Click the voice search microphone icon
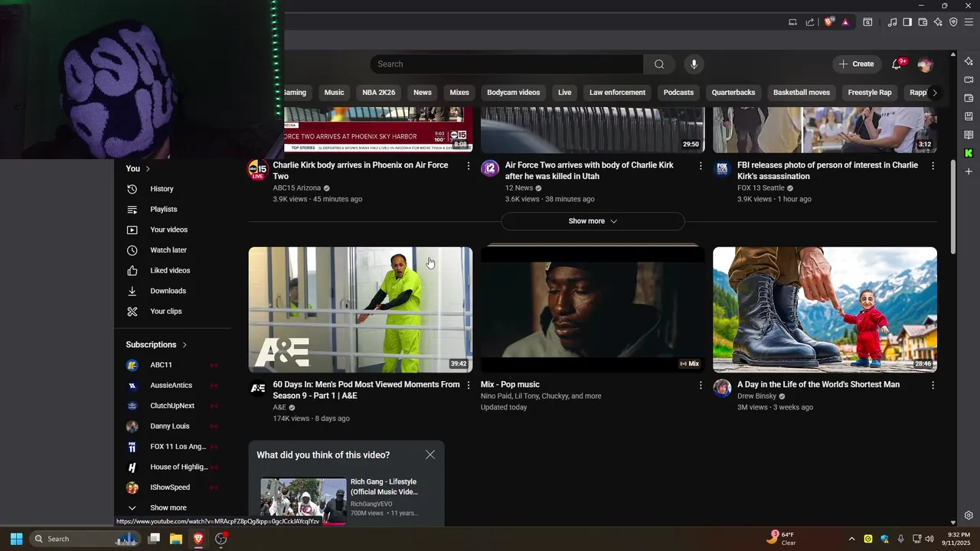This screenshot has height=551, width=980. [694, 64]
